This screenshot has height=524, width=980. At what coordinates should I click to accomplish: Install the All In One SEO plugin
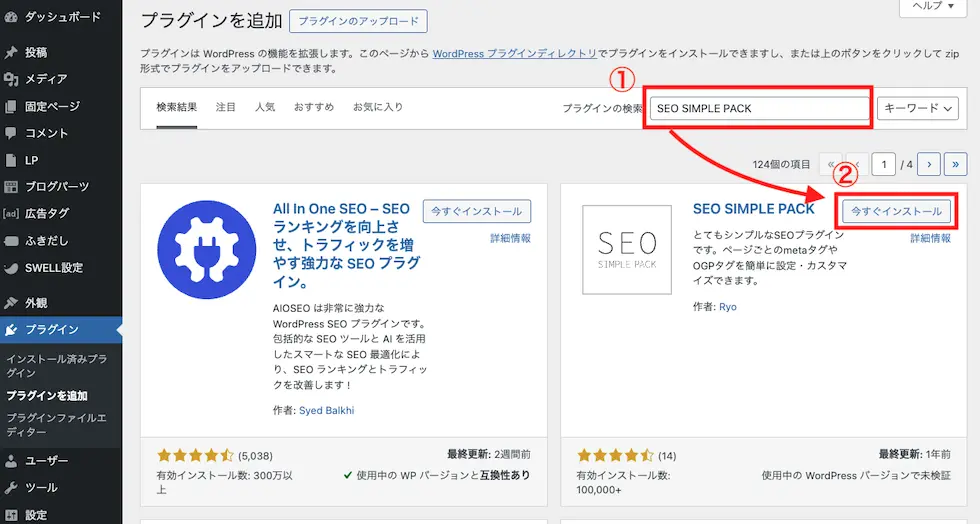point(477,211)
